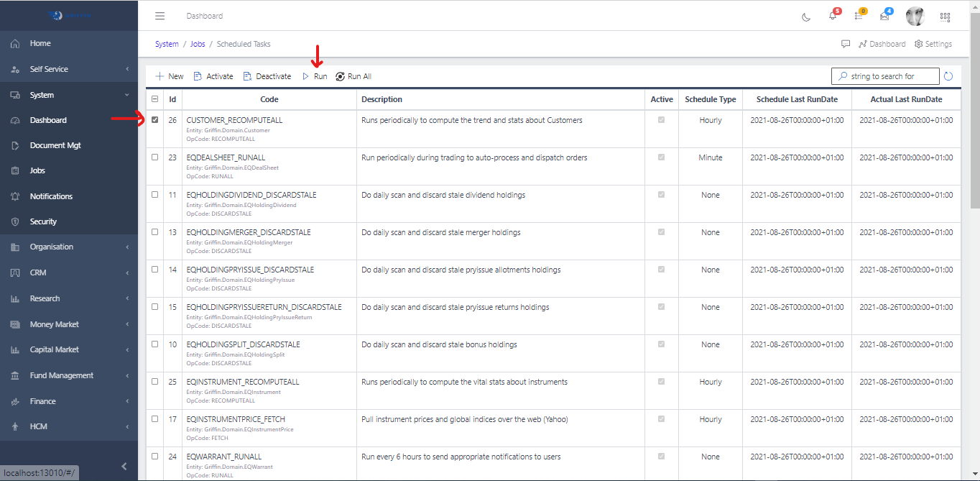Check the EQHOLDINGDIVIDEND_DISCARDSTALE row checkbox
Viewport: 980px width, 481px height.
click(x=154, y=194)
